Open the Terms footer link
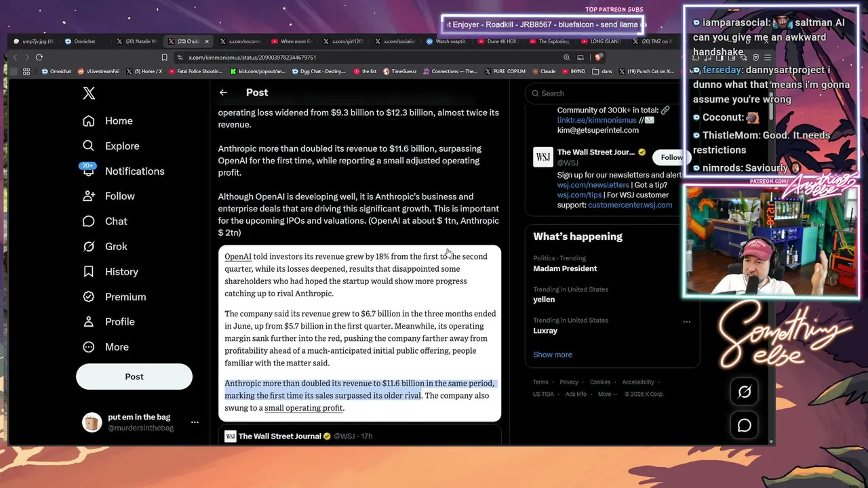The image size is (868, 488). [x=540, y=382]
